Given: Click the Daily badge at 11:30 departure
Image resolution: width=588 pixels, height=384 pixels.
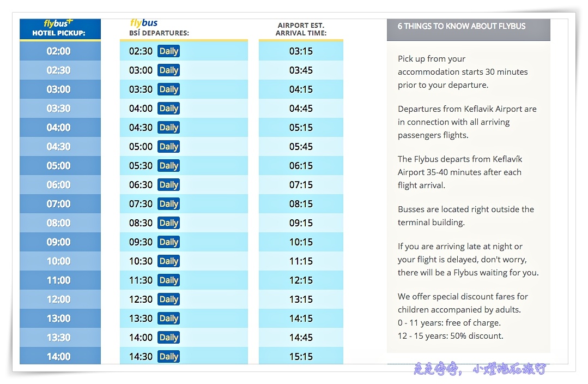Looking at the screenshot, I should tap(168, 280).
